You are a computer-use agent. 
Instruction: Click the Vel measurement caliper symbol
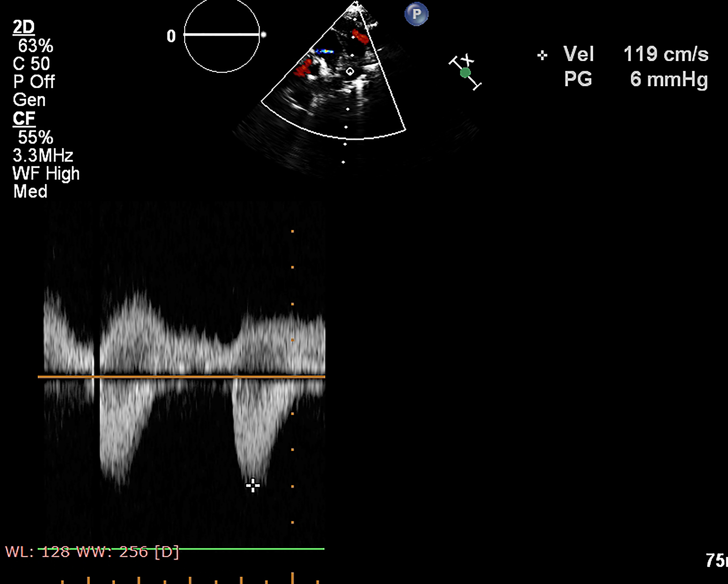[542, 55]
